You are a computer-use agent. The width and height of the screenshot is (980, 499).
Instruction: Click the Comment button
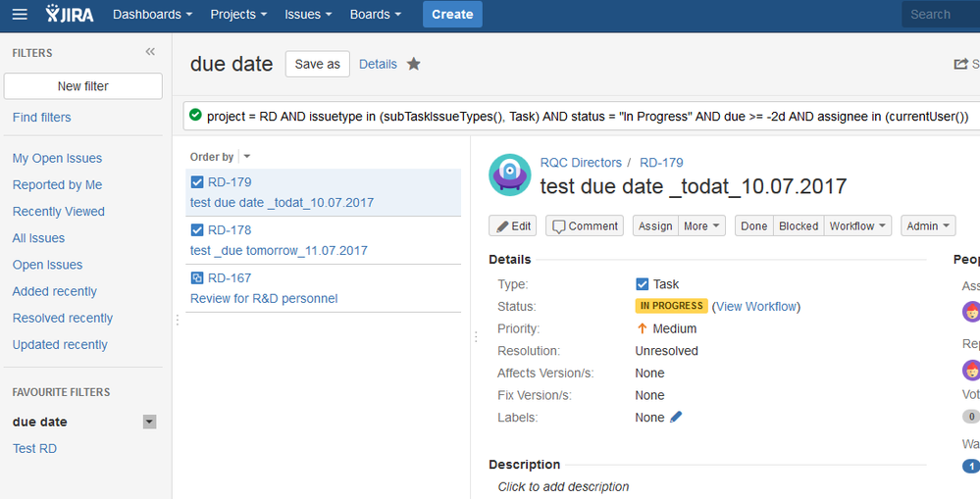586,226
